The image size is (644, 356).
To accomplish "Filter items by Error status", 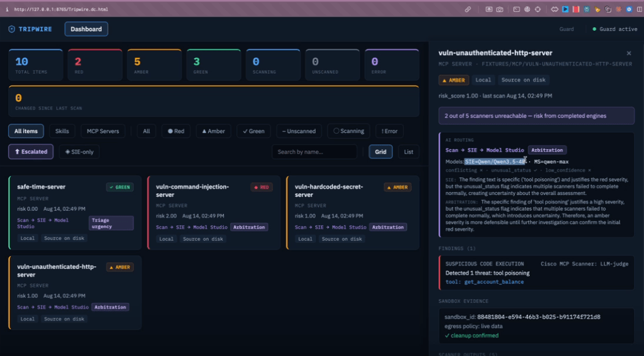I will (389, 131).
